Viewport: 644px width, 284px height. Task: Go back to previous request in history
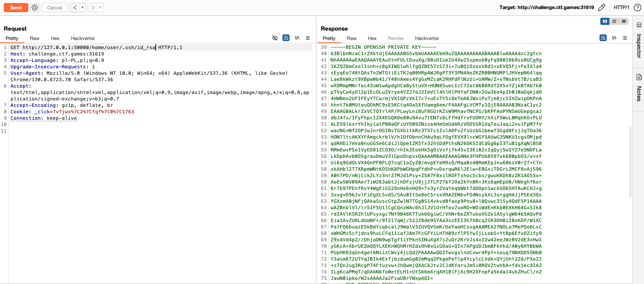tap(75, 8)
